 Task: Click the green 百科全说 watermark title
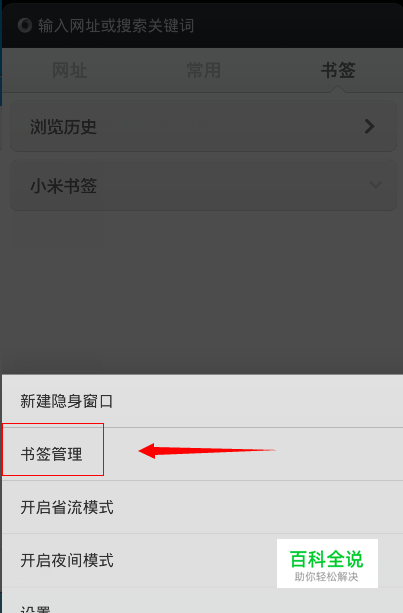click(327, 559)
